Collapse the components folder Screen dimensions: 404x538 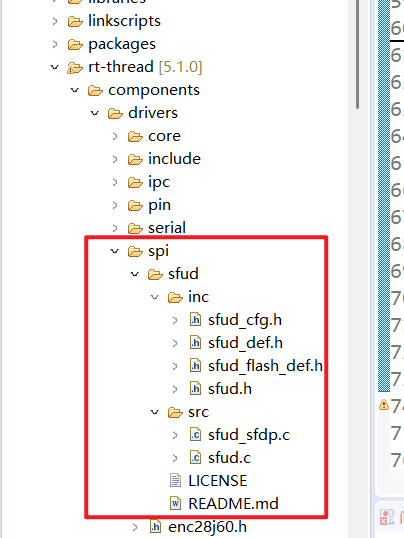coord(75,90)
